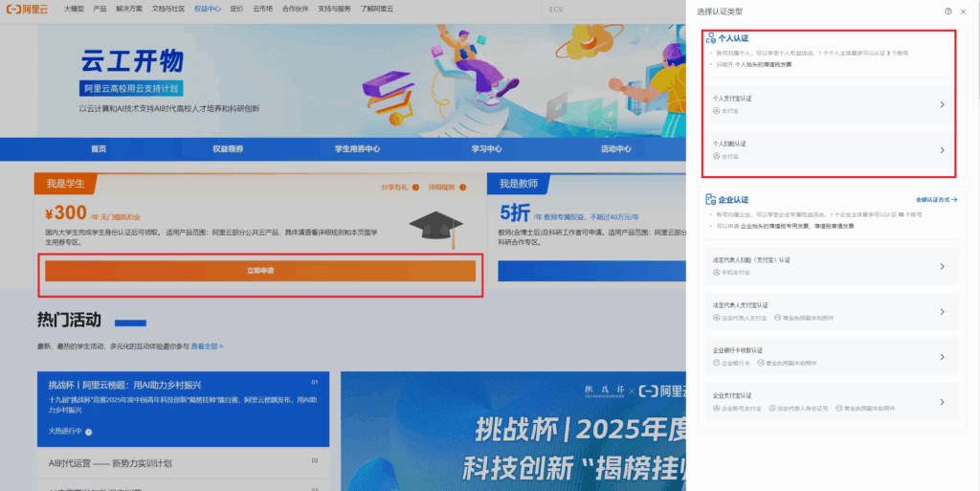Image resolution: width=980 pixels, height=491 pixels.
Task: Click the 阿里云 logo in the header
Action: pos(27,10)
